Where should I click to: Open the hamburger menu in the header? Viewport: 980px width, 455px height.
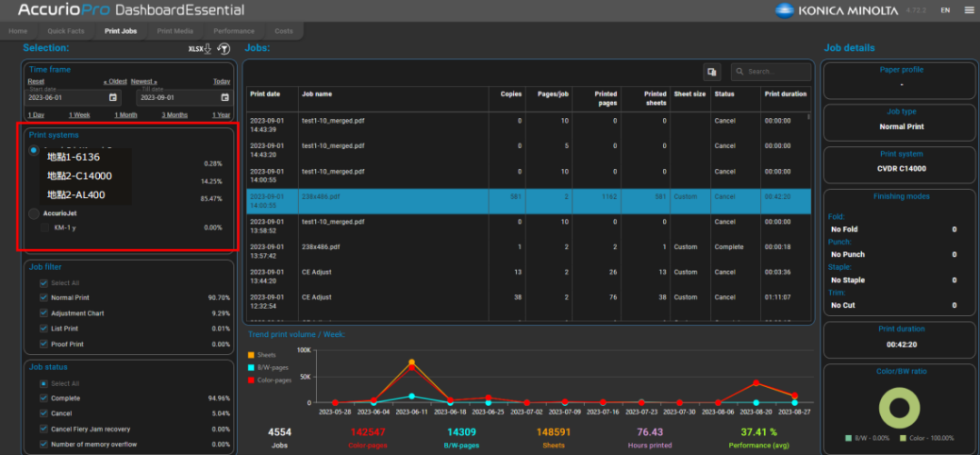click(969, 10)
